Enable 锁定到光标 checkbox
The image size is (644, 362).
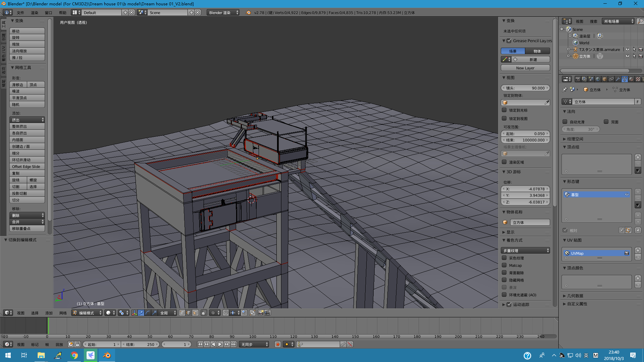(504, 110)
